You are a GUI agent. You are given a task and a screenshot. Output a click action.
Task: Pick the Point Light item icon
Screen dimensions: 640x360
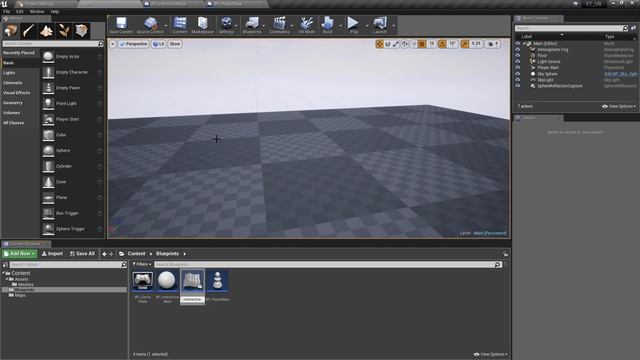tap(48, 104)
